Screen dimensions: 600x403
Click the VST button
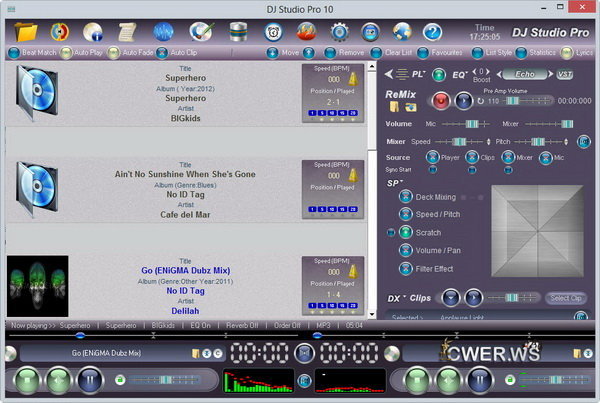[x=565, y=74]
